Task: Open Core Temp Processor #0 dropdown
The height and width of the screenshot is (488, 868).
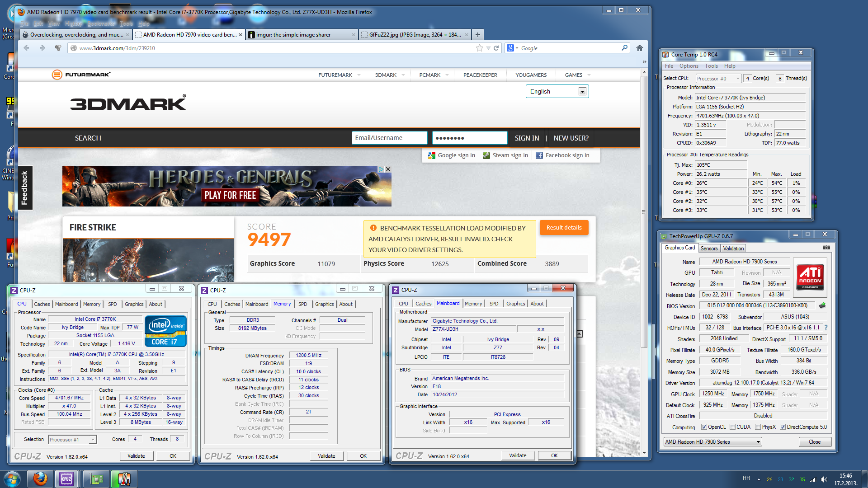Action: [718, 78]
